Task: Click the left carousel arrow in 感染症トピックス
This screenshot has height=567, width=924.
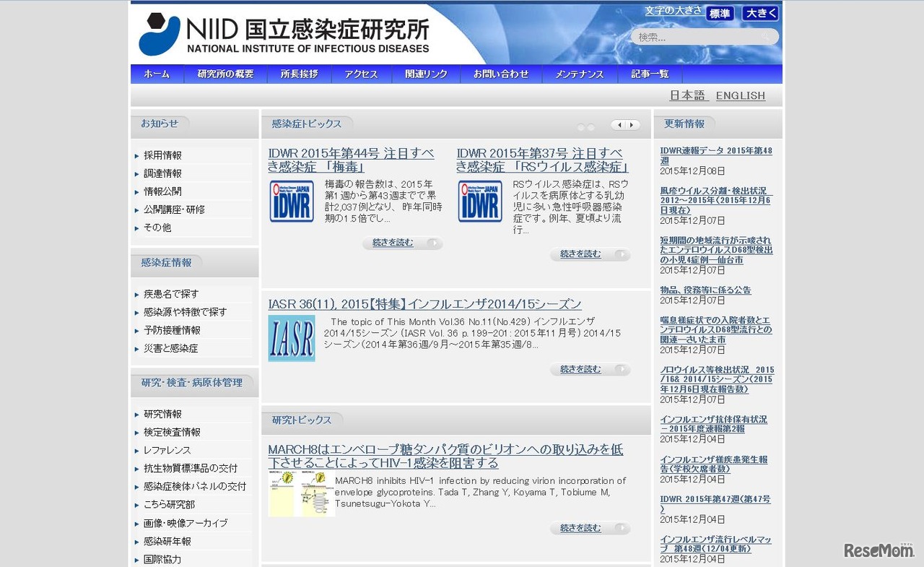Action: click(x=619, y=125)
